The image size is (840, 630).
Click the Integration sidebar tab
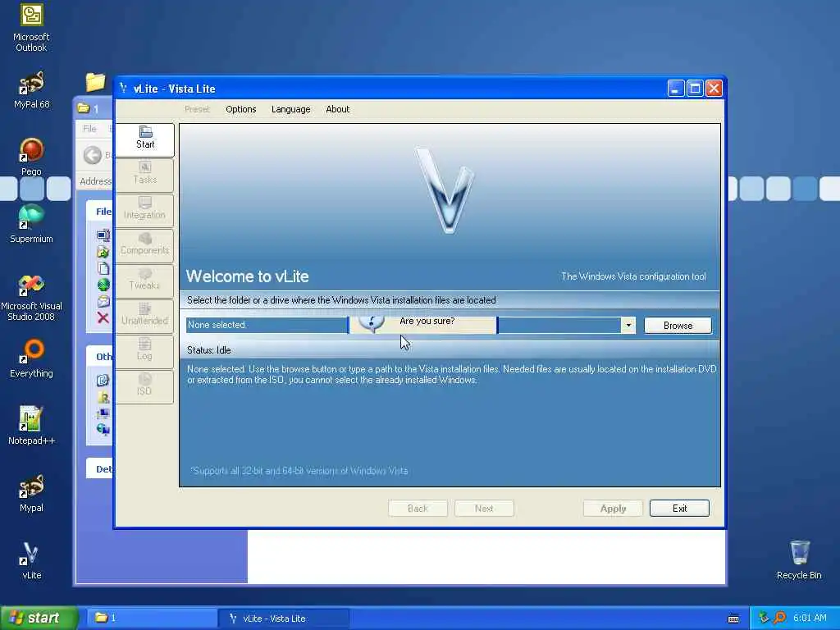pos(144,210)
